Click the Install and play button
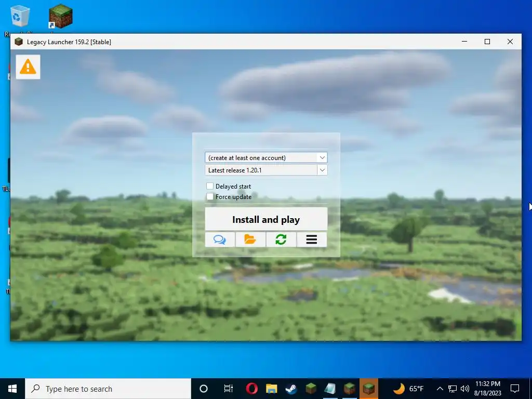Viewport: 532px width, 399px height. (266, 220)
